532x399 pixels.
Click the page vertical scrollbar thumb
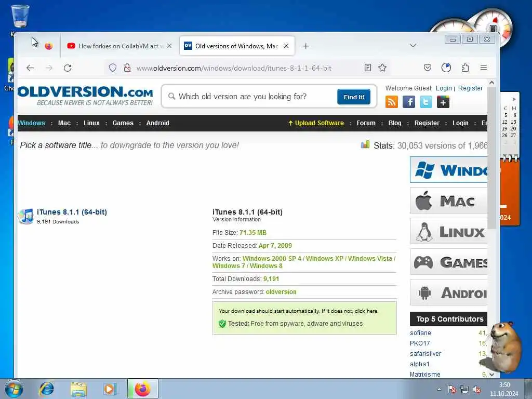click(x=491, y=157)
